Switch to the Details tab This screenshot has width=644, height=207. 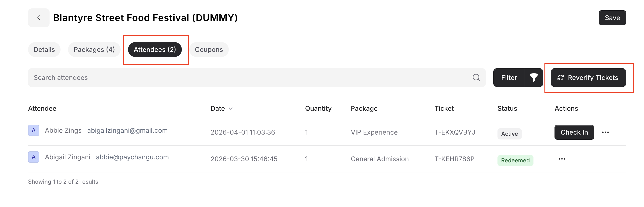pyautogui.click(x=44, y=50)
